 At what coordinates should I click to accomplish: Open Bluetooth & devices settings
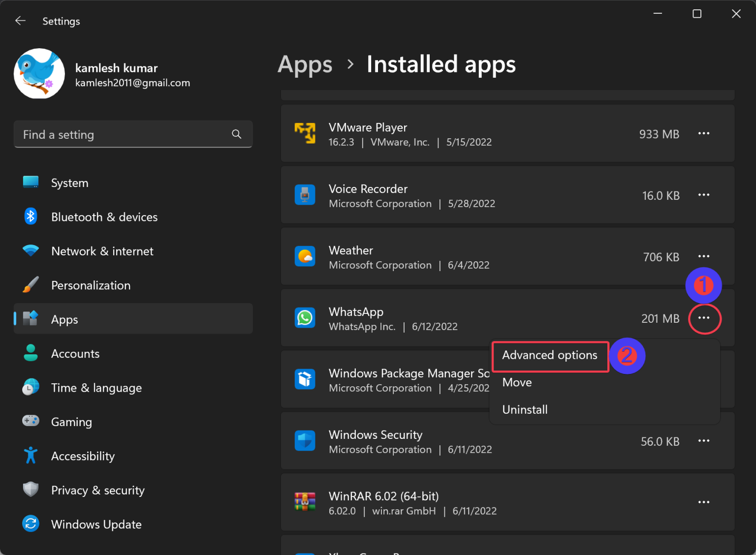pos(104,217)
